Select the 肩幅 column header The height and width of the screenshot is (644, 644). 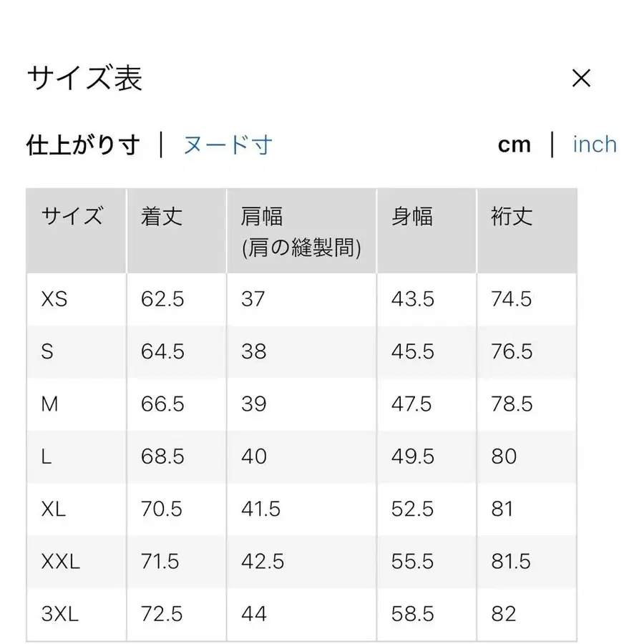260,216
